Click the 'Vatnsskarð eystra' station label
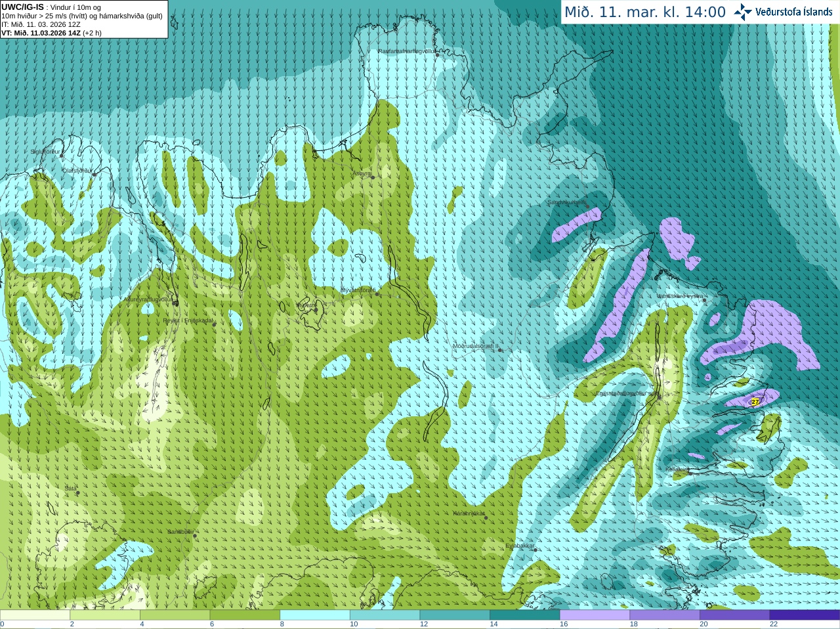 pos(680,296)
